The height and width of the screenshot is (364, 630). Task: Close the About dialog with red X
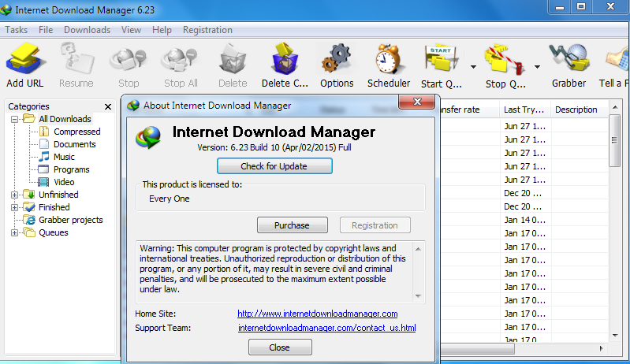pos(416,102)
